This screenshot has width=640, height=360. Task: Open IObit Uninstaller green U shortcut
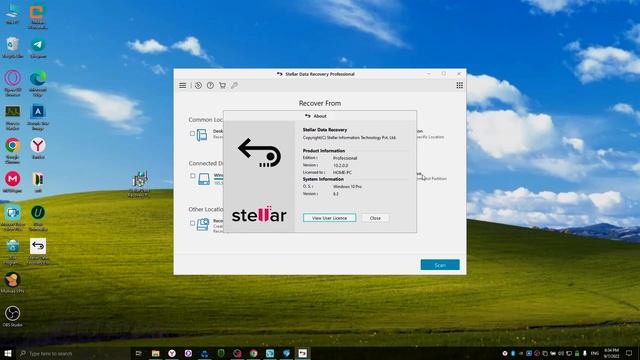[38, 218]
